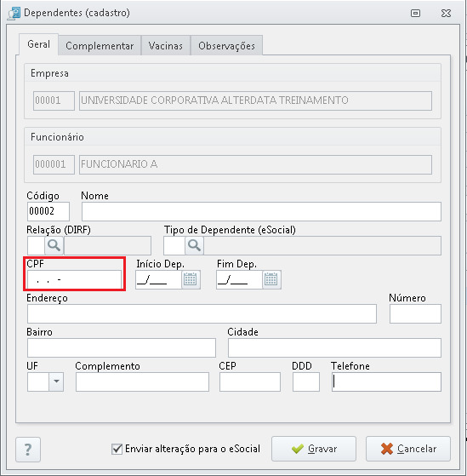Viewport: 467px width, 476px height.
Task: Click the Cancelar button
Action: [408, 449]
